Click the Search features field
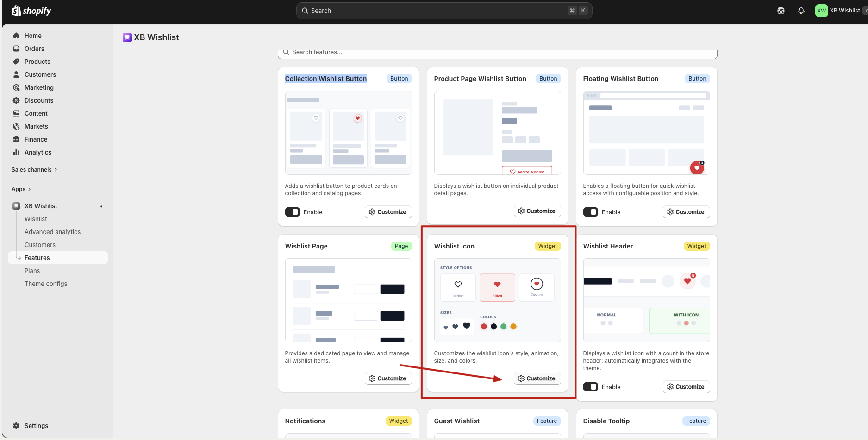The image size is (868, 440). pos(497,53)
